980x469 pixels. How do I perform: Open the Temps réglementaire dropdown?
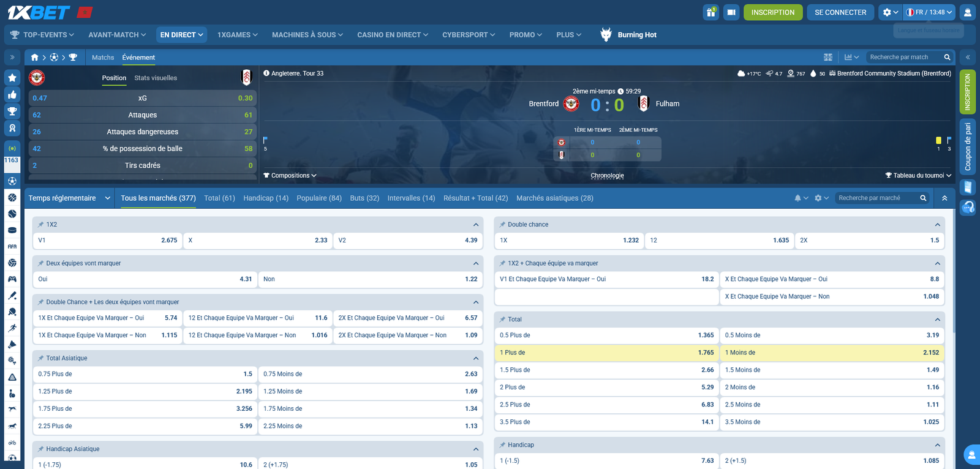click(69, 198)
